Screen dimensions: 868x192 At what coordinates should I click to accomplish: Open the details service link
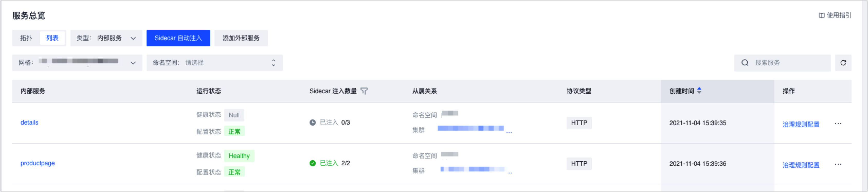click(x=29, y=123)
